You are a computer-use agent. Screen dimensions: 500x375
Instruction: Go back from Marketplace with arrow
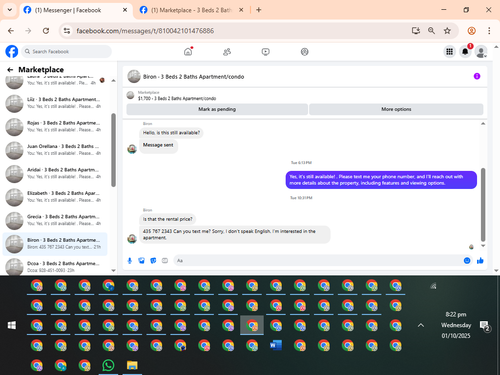[10, 70]
